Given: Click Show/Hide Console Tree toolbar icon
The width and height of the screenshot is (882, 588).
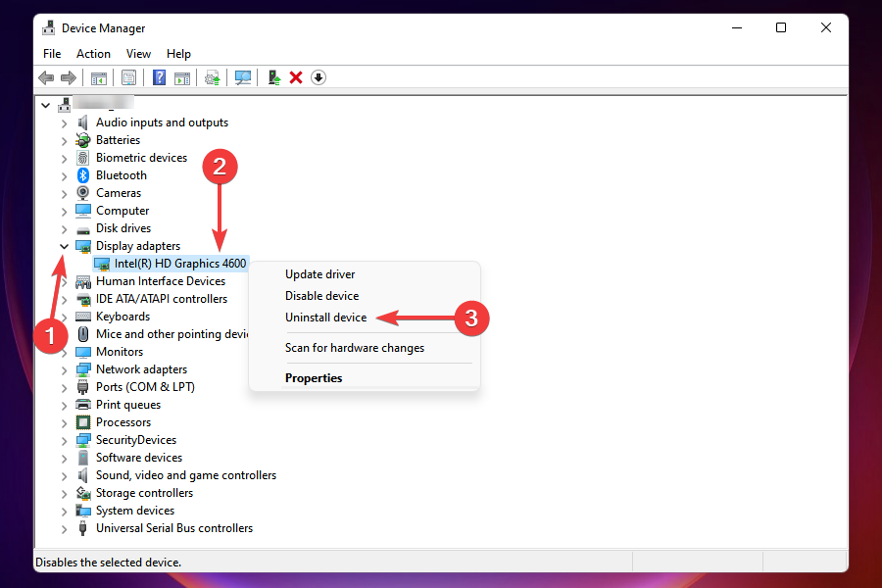Looking at the screenshot, I should 98,77.
